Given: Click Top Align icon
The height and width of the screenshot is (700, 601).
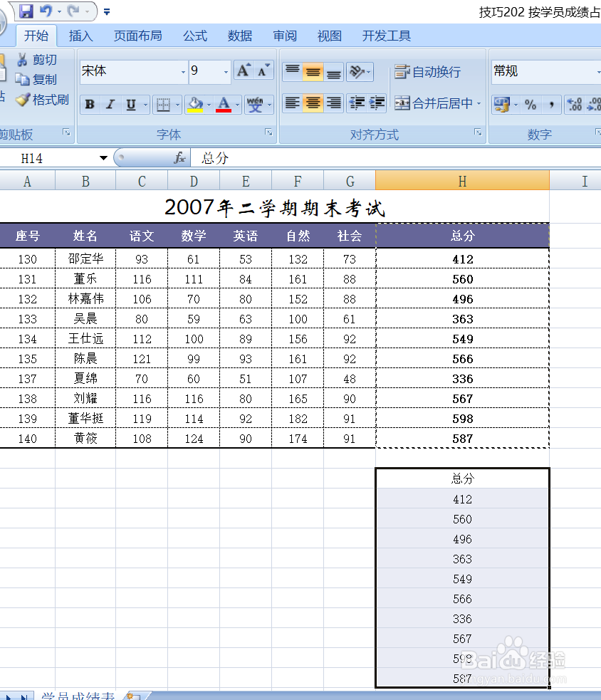Looking at the screenshot, I should (x=293, y=71).
